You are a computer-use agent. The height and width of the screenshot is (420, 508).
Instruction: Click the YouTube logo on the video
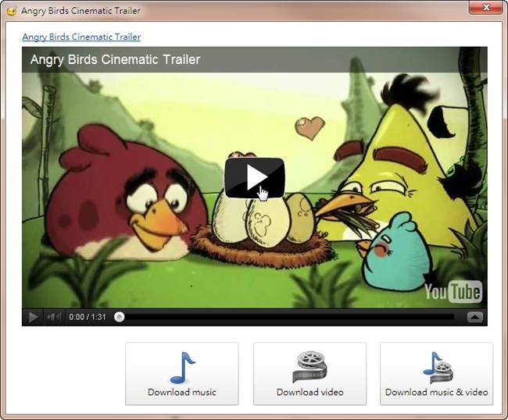[x=453, y=291]
